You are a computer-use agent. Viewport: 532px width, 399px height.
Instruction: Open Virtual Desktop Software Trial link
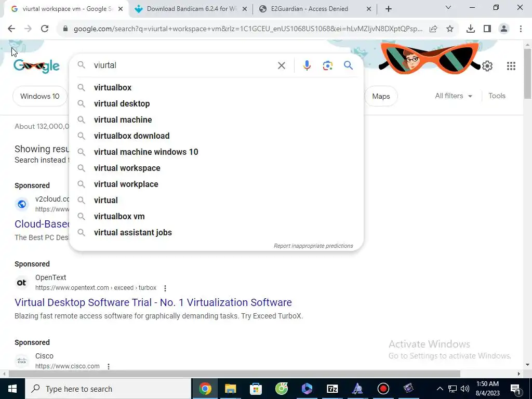(153, 302)
